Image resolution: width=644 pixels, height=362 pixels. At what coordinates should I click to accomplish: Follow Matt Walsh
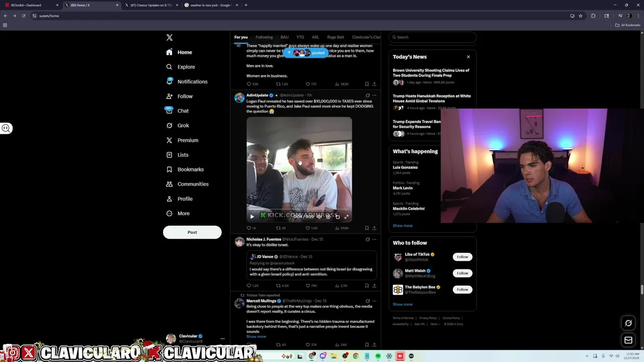click(462, 273)
